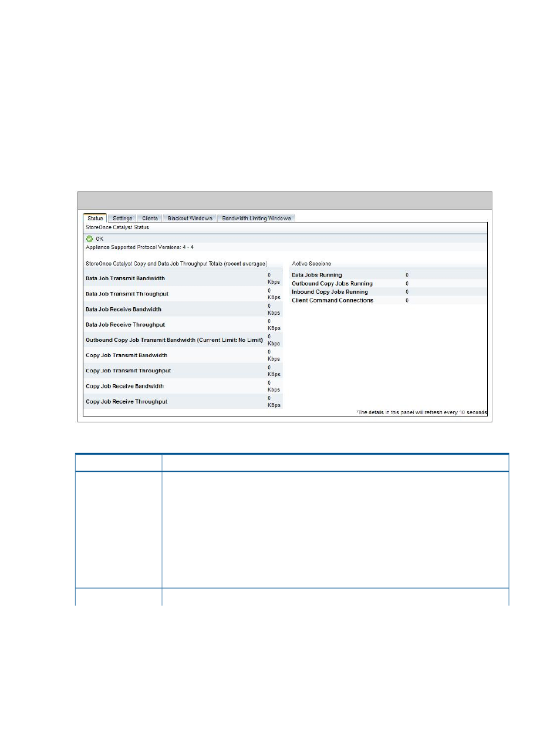Select the StoreOnce Catalyst Status heading
This screenshot has height=746, width=560.
click(x=117, y=227)
